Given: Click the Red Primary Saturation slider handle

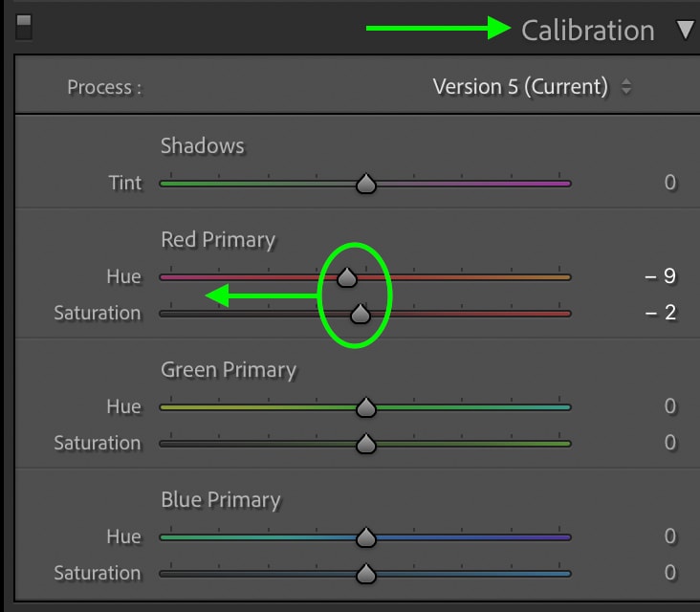Looking at the screenshot, I should (361, 314).
